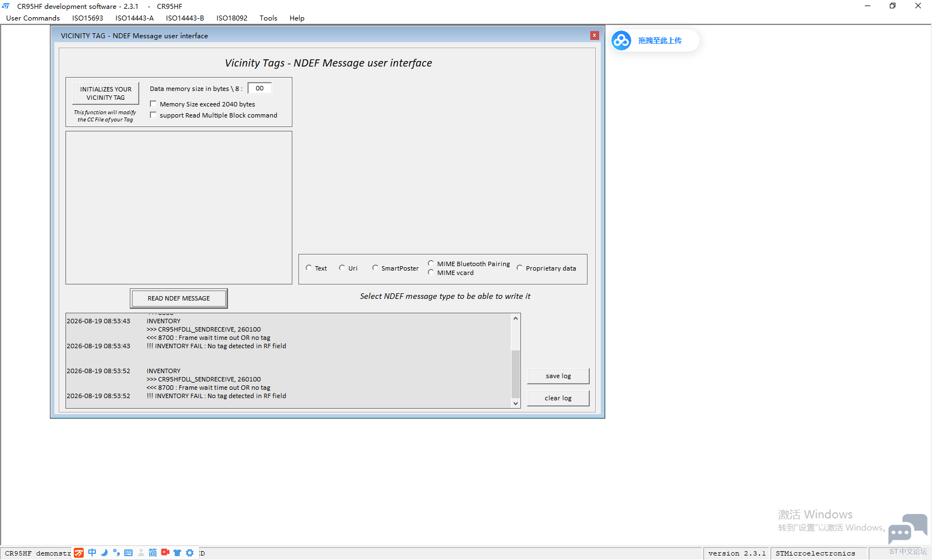Image resolution: width=932 pixels, height=560 pixels.
Task: Click the version 2.3.1 status bar entry
Action: pyautogui.click(x=737, y=553)
